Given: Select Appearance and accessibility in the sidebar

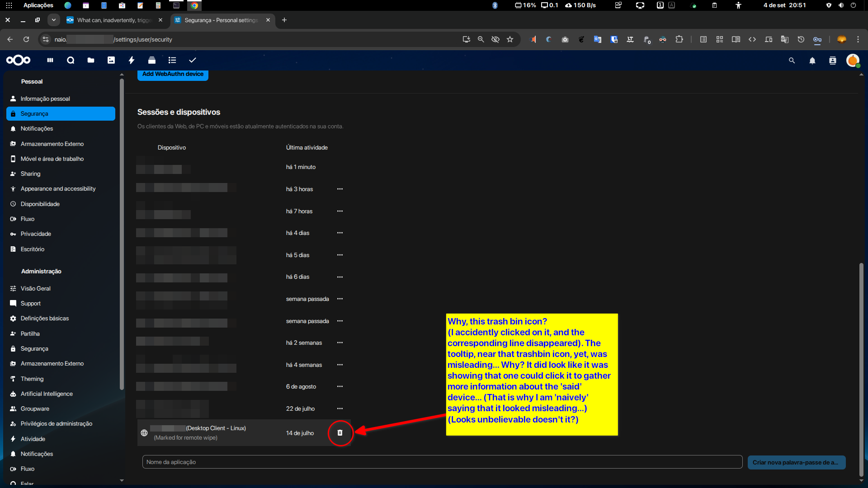Looking at the screenshot, I should click(58, 188).
